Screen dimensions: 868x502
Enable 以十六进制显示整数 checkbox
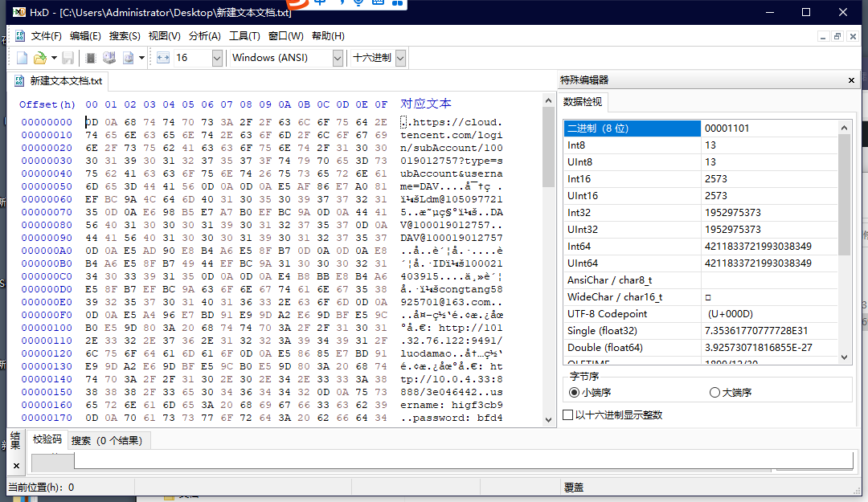(x=568, y=415)
